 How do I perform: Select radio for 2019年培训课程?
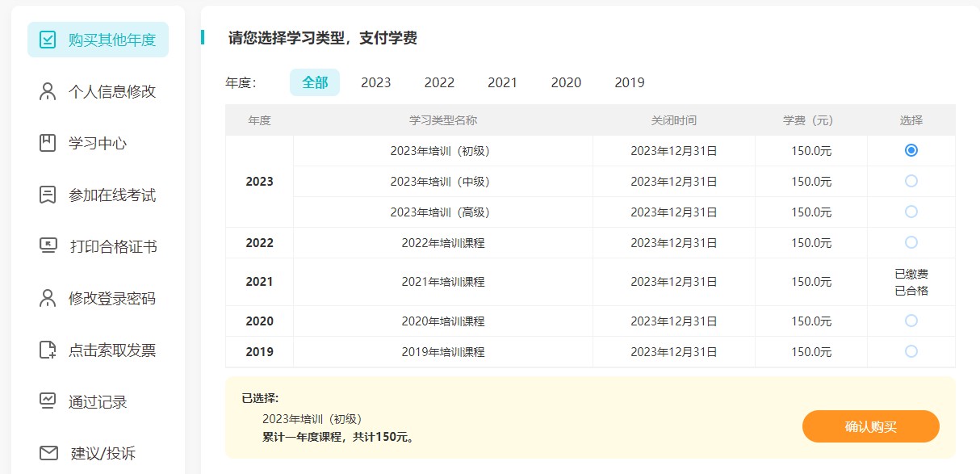[911, 351]
